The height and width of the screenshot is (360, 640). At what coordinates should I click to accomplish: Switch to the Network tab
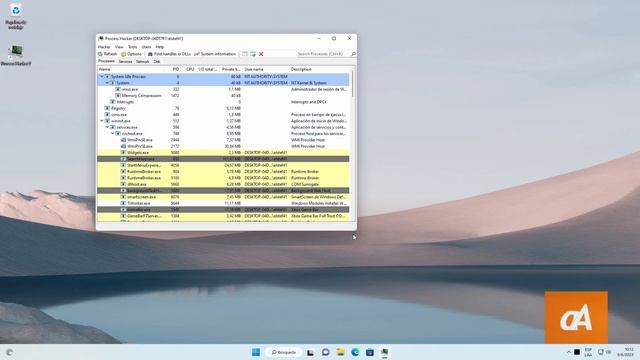coord(142,62)
